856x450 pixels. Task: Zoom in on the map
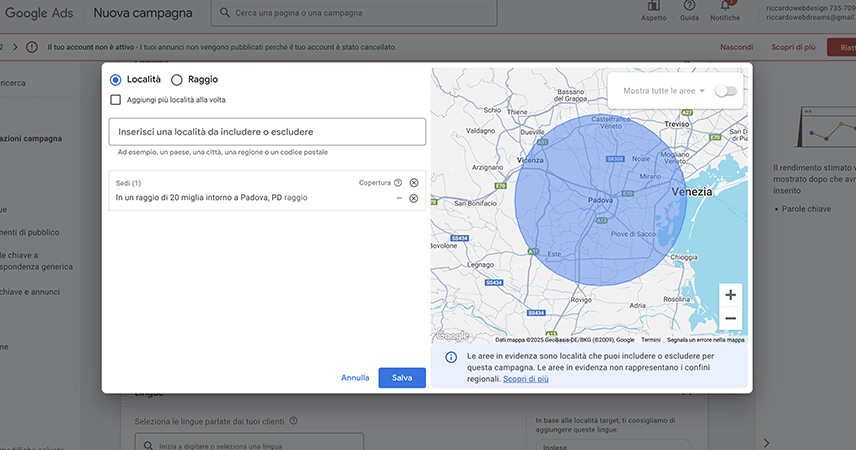click(730, 295)
